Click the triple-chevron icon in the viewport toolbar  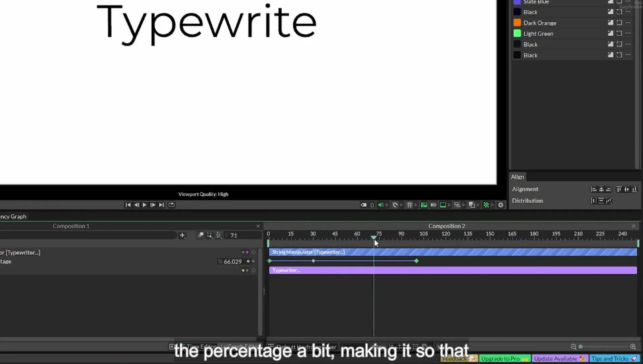[433, 205]
